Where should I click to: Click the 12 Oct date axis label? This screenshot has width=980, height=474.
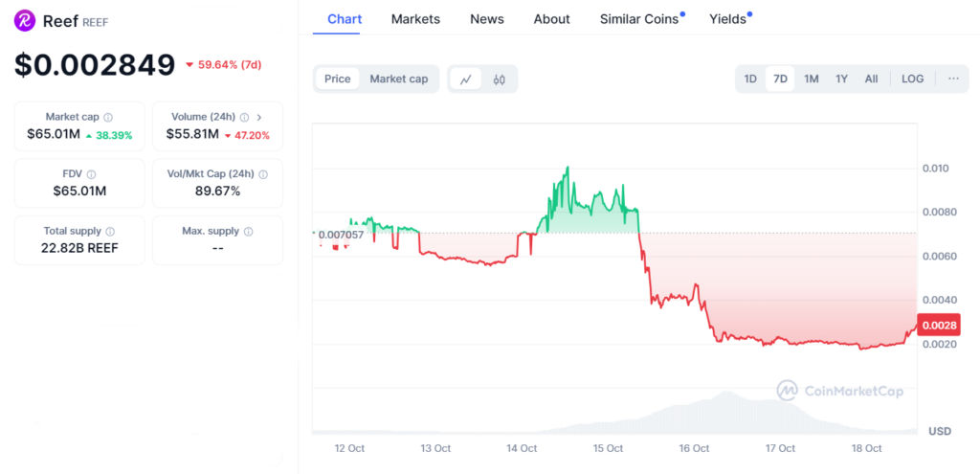click(349, 448)
